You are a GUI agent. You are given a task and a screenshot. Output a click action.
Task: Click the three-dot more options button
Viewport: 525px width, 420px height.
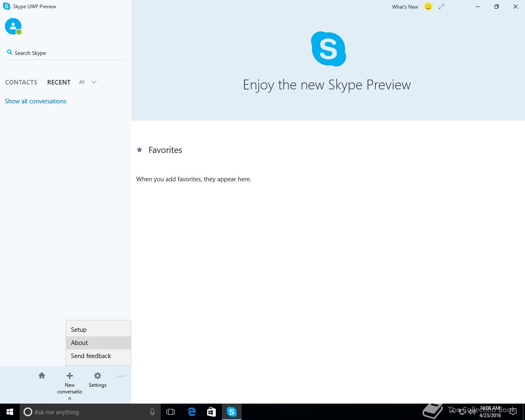(121, 376)
